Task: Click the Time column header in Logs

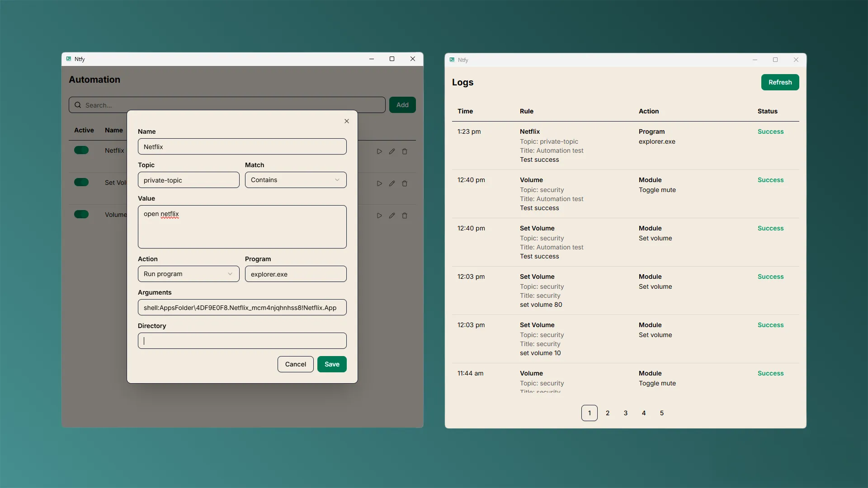Action: tap(465, 111)
